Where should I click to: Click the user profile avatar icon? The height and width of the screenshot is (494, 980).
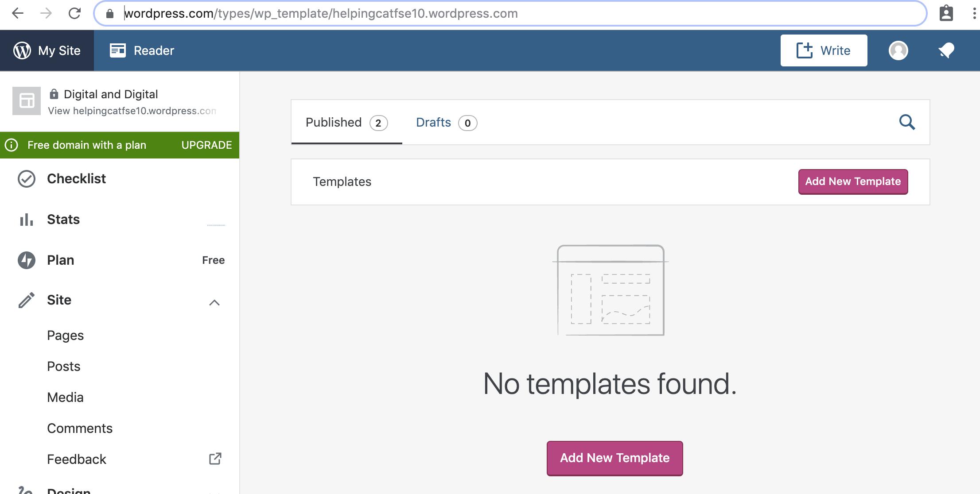(x=898, y=50)
